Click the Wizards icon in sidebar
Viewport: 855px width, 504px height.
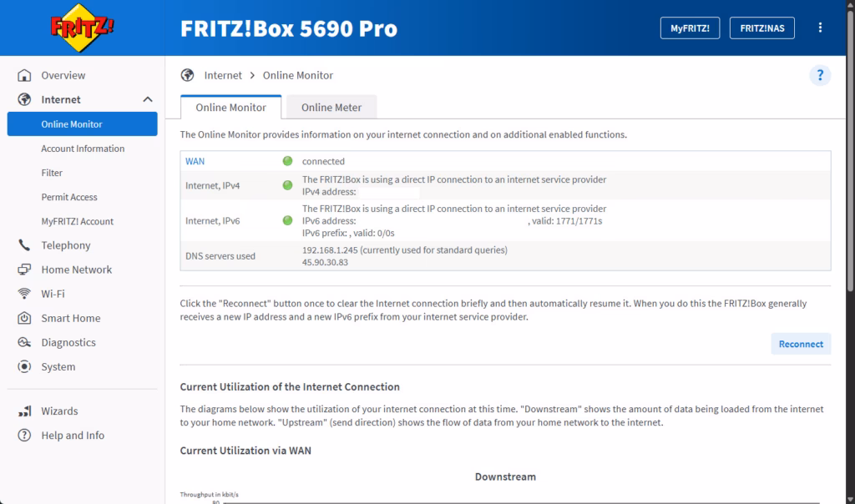(24, 411)
